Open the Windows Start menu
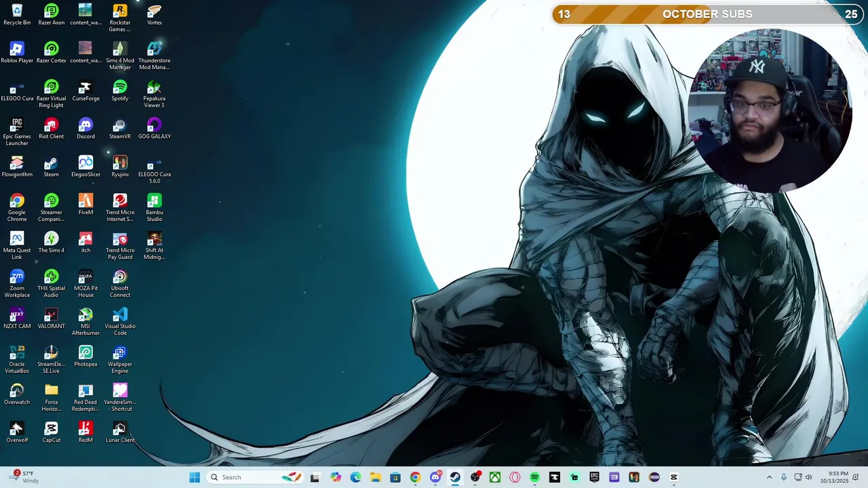Screen dimensions: 868x488 [195, 477]
